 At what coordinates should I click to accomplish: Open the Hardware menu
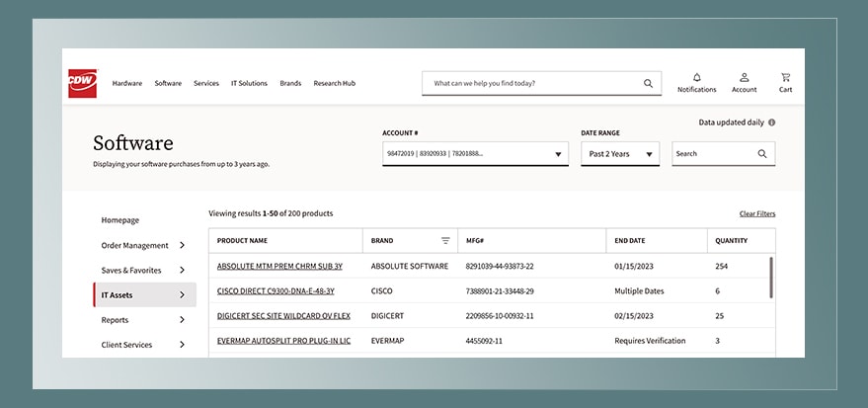126,83
